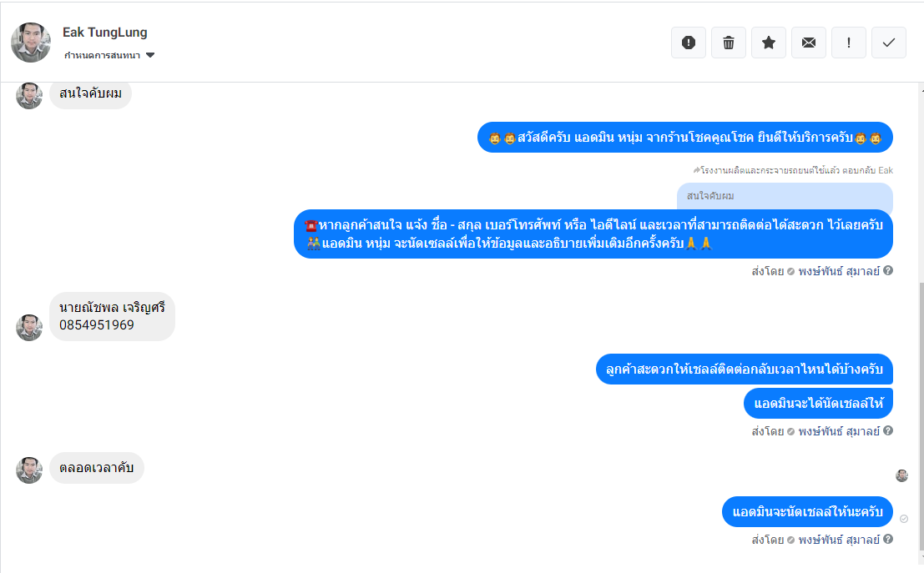Open conversation assignment dropdown under Eak TungLung
The width and height of the screenshot is (924, 573).
pyautogui.click(x=109, y=55)
